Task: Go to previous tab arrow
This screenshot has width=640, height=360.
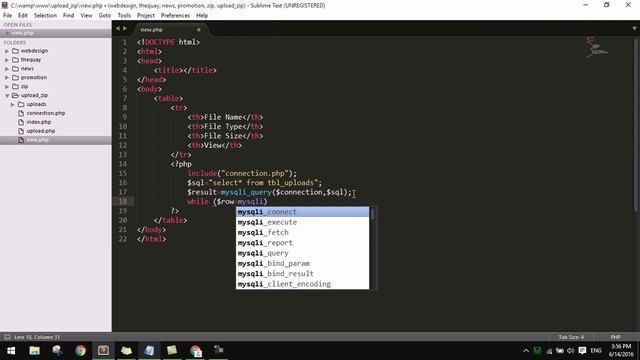Action: (118, 29)
